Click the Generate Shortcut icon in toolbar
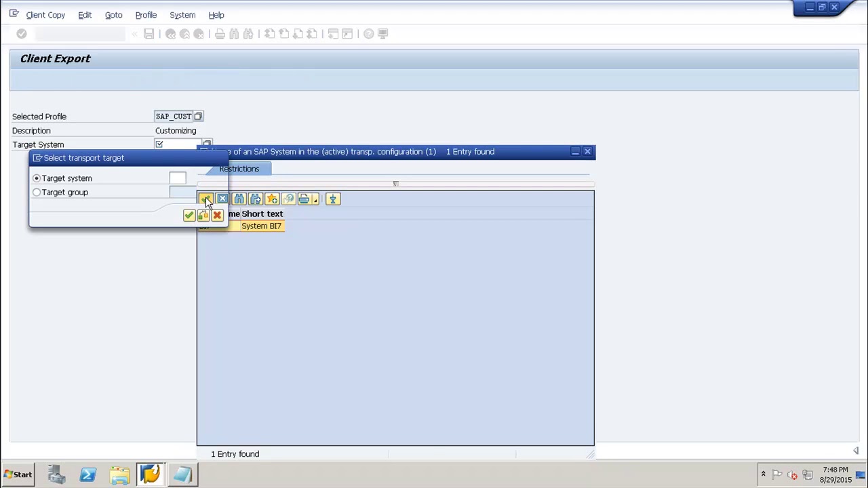 [x=347, y=34]
